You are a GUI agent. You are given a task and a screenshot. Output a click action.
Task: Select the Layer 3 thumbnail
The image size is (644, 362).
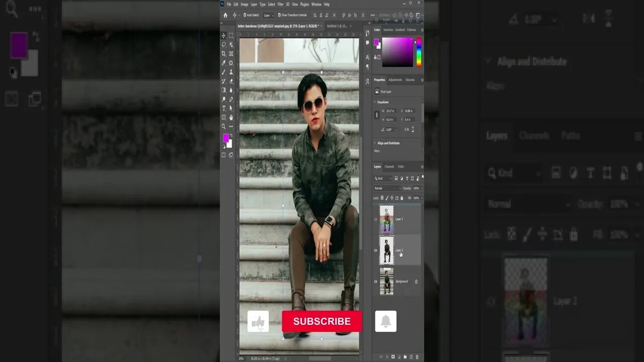click(386, 250)
